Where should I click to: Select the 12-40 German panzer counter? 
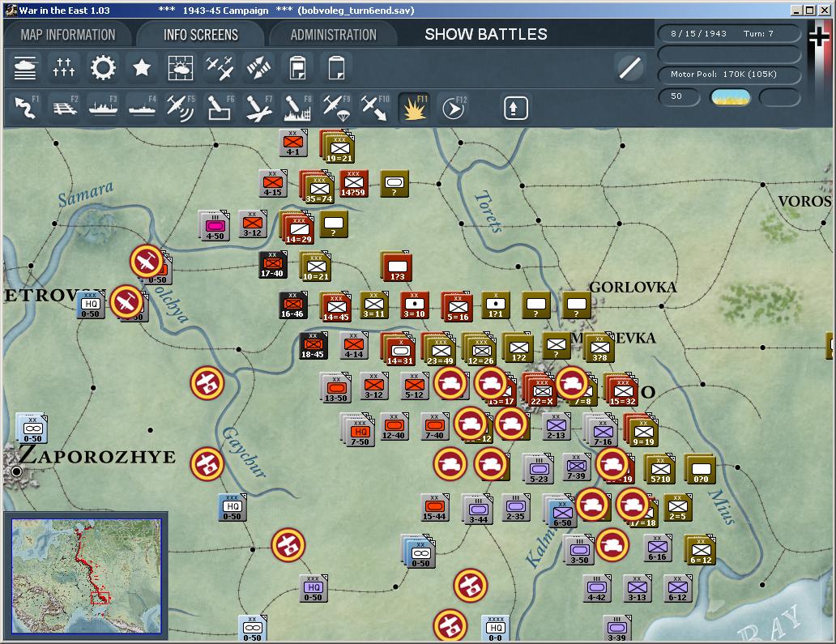coord(394,426)
